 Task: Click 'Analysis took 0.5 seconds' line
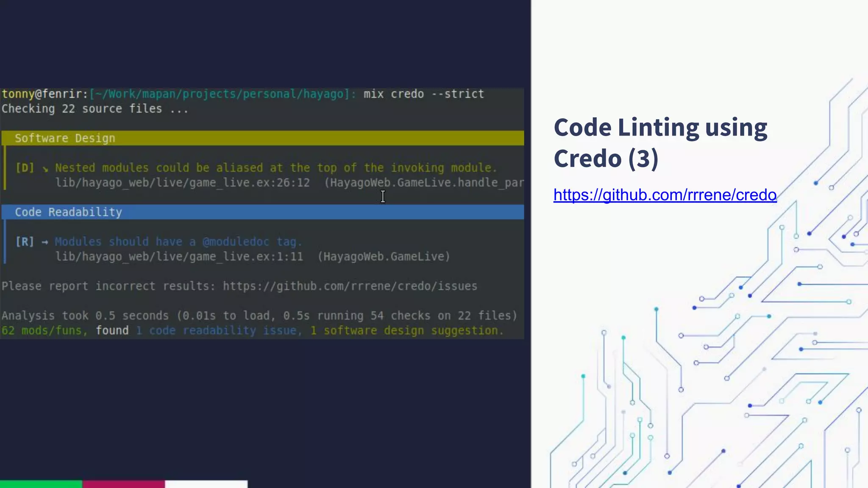click(259, 316)
